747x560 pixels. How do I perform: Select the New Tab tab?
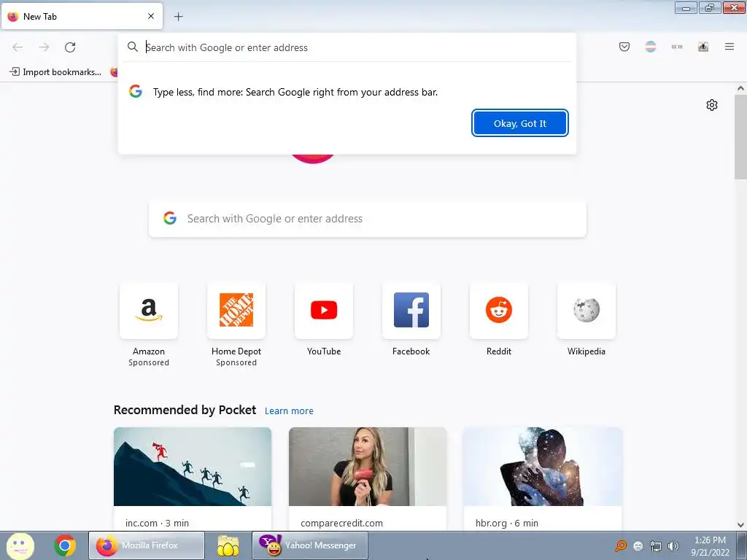[x=82, y=17]
